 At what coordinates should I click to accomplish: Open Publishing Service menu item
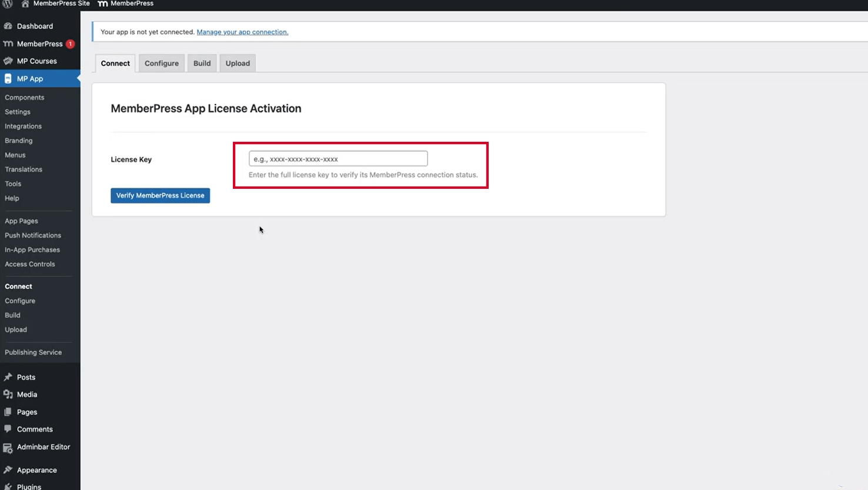[33, 352]
